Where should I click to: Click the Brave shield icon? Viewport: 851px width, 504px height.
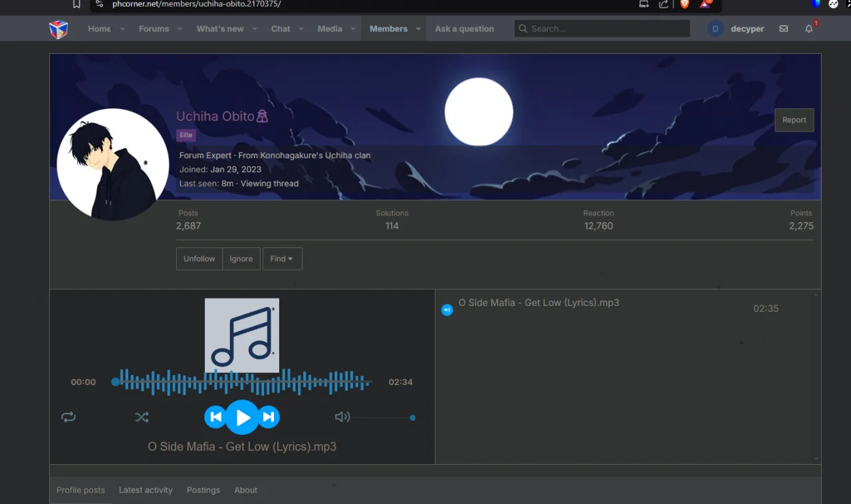tap(685, 4)
